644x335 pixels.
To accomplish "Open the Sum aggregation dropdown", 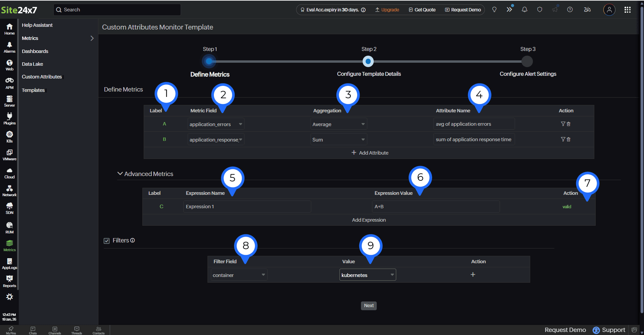I will pyautogui.click(x=338, y=139).
